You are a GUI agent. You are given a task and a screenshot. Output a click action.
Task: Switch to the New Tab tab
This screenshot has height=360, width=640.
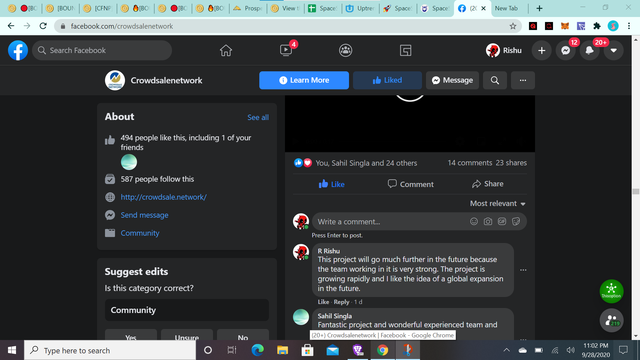506,8
